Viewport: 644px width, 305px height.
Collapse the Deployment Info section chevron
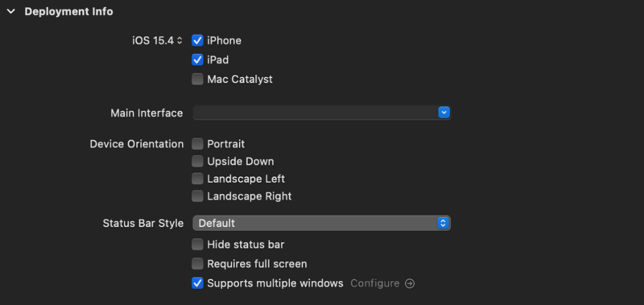pos(11,11)
